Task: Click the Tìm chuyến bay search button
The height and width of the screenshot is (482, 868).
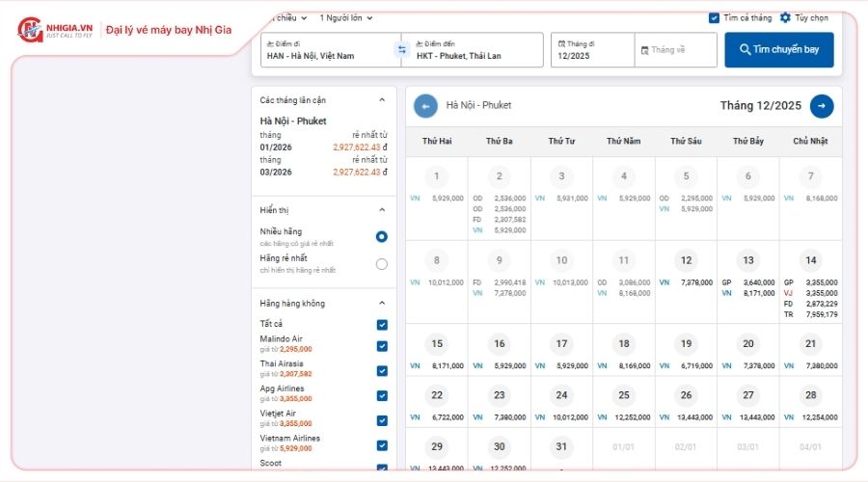Action: 779,50
